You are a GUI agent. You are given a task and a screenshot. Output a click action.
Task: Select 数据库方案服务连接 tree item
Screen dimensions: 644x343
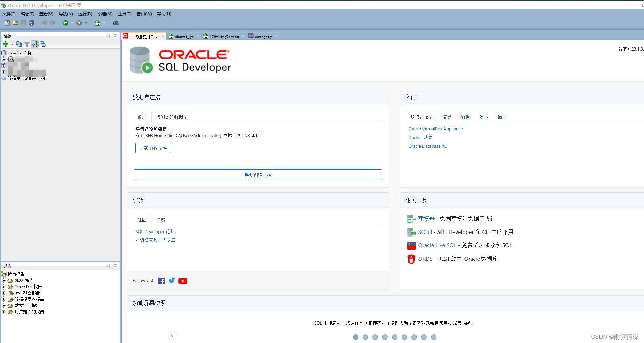tap(26, 78)
